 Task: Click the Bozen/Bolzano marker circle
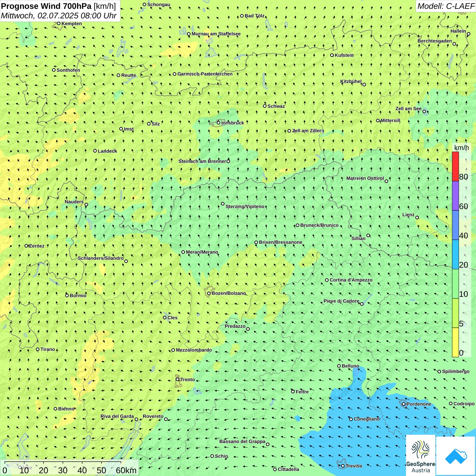tap(209, 293)
